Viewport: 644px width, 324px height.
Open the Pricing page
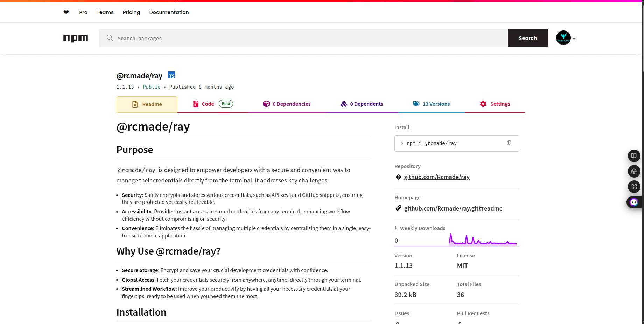[x=131, y=12]
